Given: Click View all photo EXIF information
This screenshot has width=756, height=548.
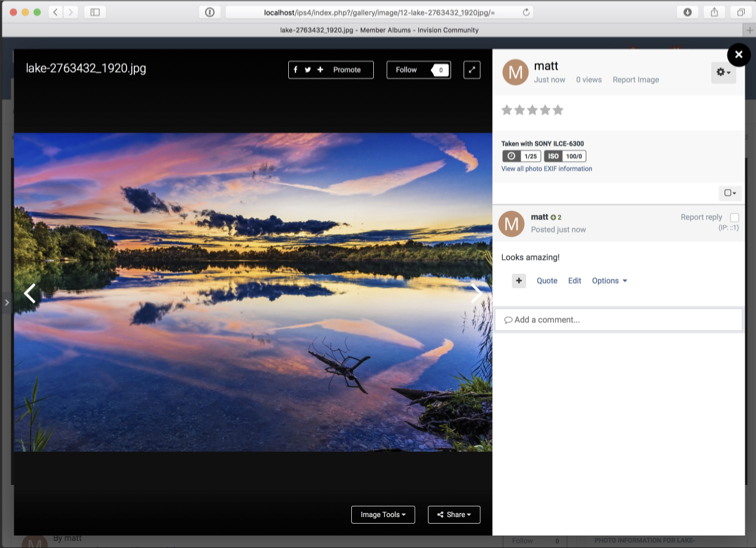Looking at the screenshot, I should tap(547, 169).
